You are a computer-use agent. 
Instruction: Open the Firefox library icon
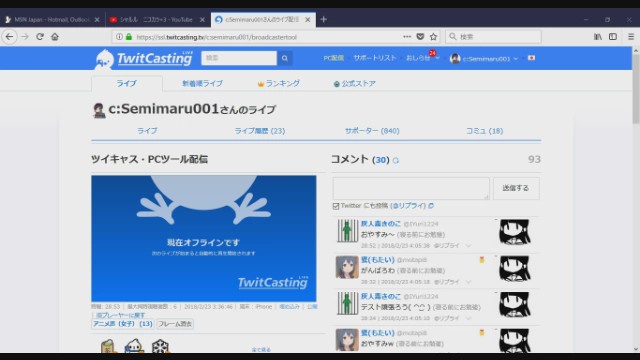pos(598,37)
